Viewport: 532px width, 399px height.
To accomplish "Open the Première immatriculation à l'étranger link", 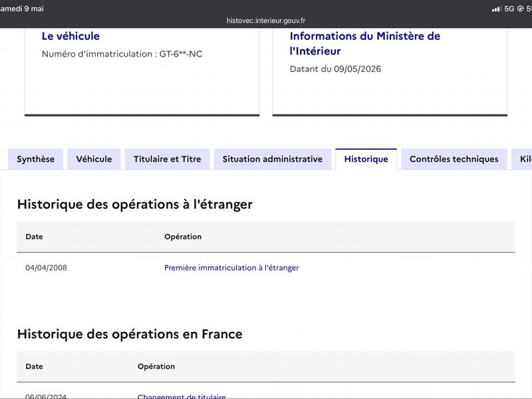I will (x=231, y=268).
